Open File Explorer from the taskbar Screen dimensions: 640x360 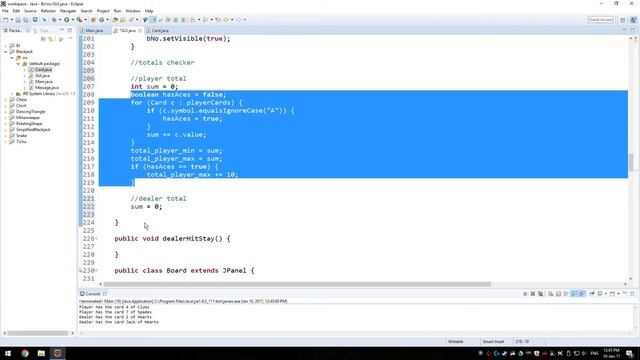[x=41, y=353]
